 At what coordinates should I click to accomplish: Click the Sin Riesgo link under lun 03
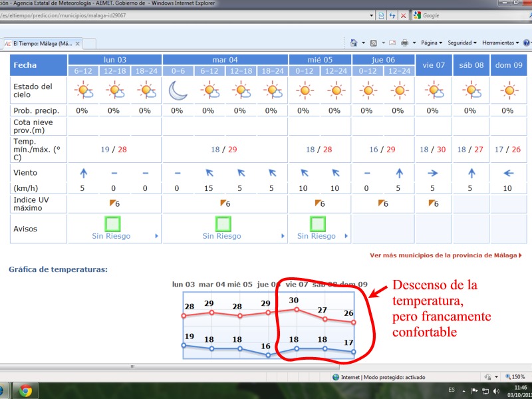pyautogui.click(x=111, y=236)
